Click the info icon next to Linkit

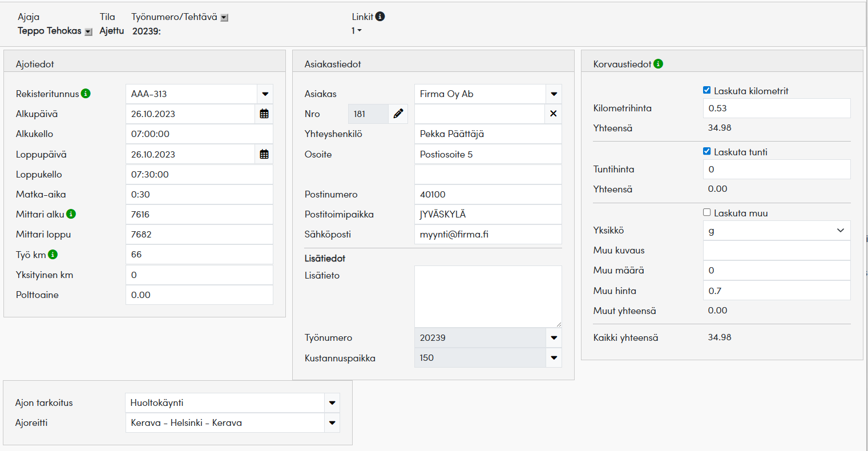[380, 17]
